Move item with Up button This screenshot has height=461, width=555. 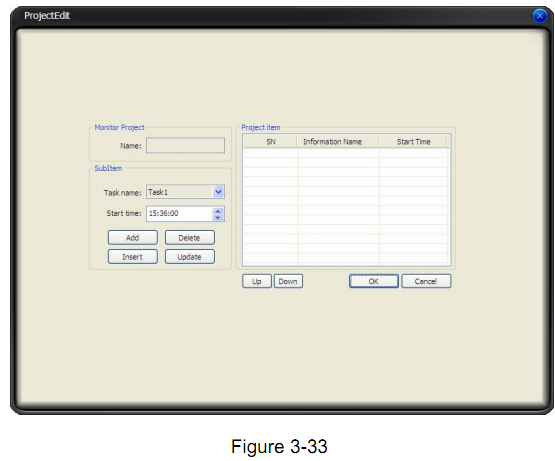pyautogui.click(x=257, y=281)
